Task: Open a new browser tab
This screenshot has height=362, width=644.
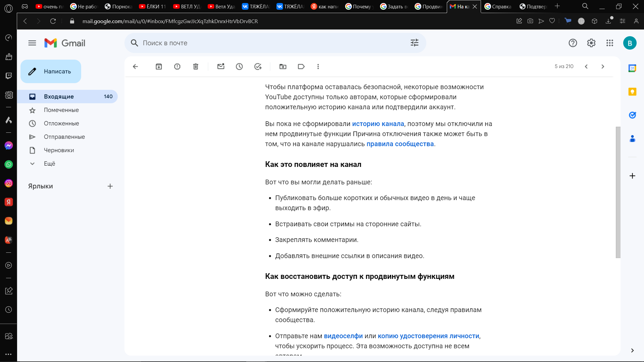Action: click(557, 6)
